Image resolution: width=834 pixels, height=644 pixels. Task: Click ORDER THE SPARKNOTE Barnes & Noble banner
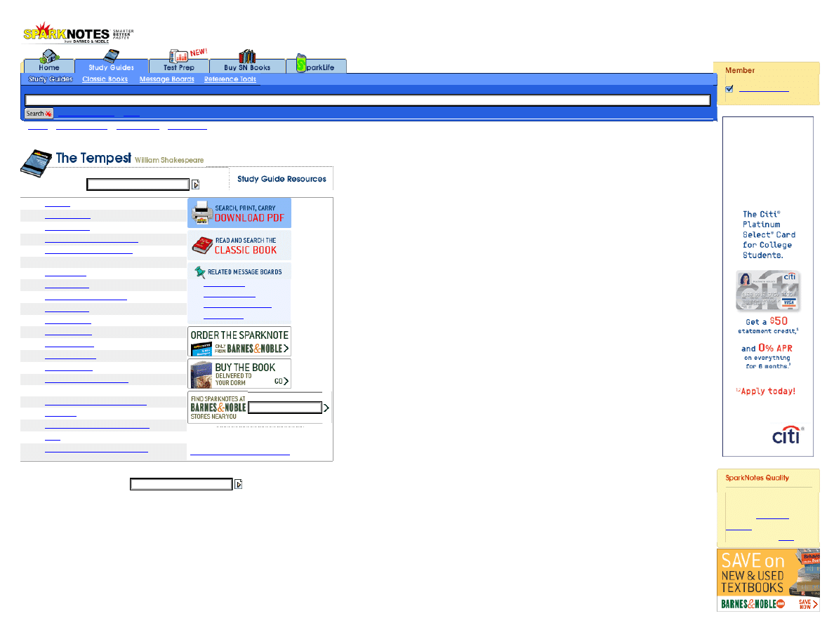click(239, 342)
